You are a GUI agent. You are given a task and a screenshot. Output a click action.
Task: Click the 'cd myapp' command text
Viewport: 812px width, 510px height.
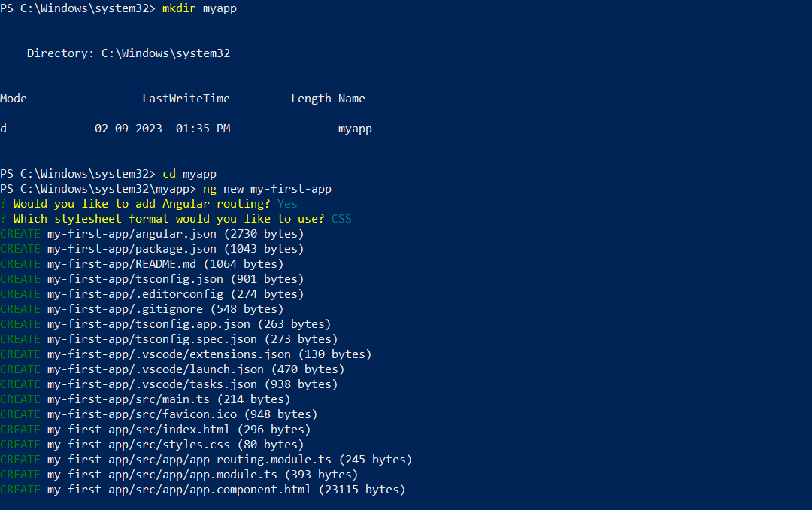(x=189, y=174)
